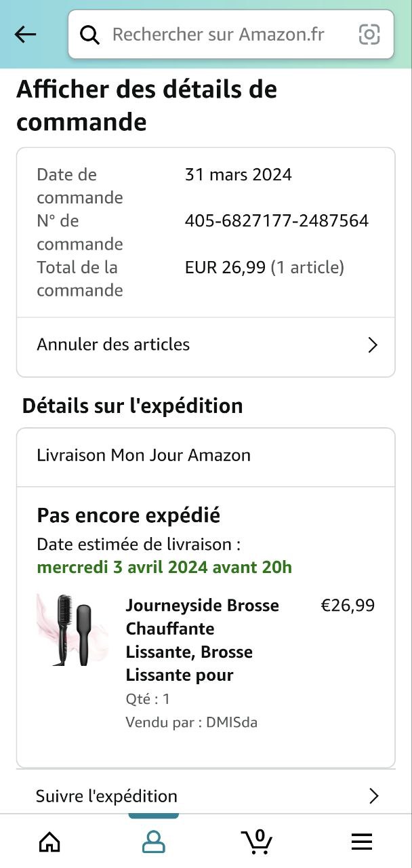Go to the Home tab icon
Image resolution: width=412 pixels, height=868 pixels.
click(49, 842)
